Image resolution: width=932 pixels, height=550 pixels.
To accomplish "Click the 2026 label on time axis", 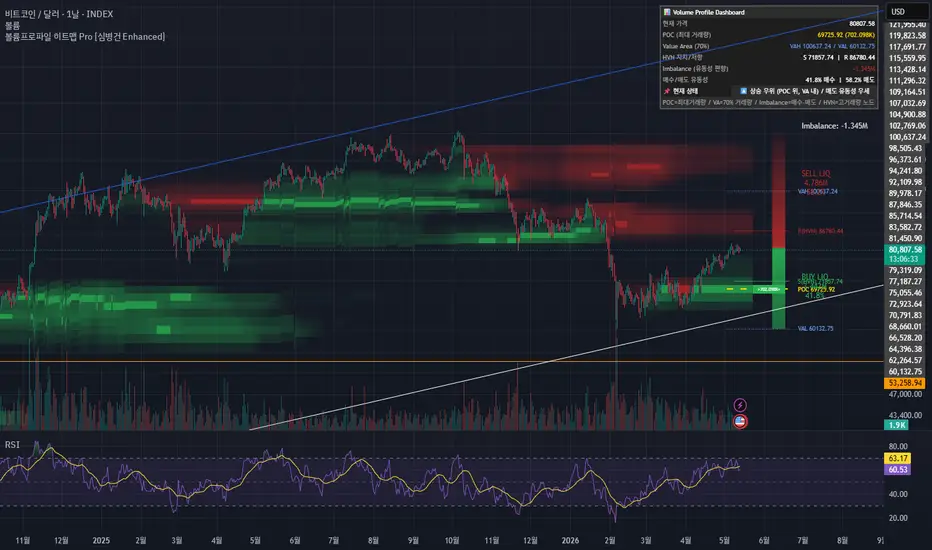I will point(570,540).
